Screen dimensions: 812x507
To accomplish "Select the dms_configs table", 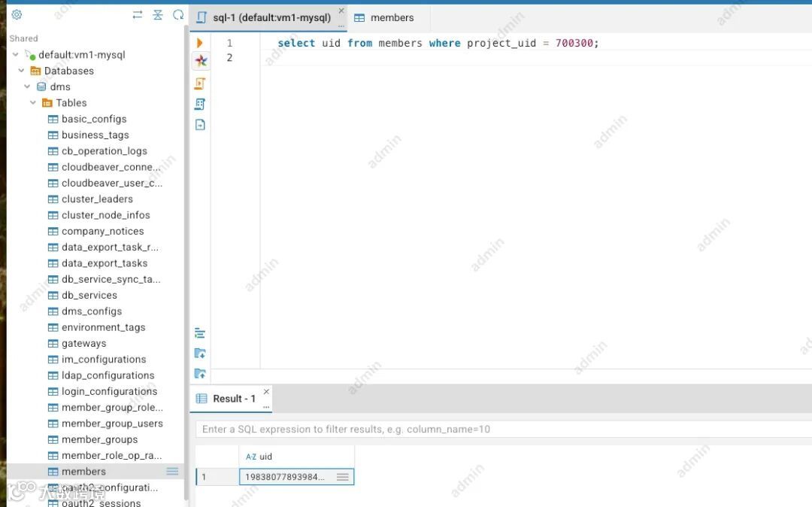I will tap(92, 311).
